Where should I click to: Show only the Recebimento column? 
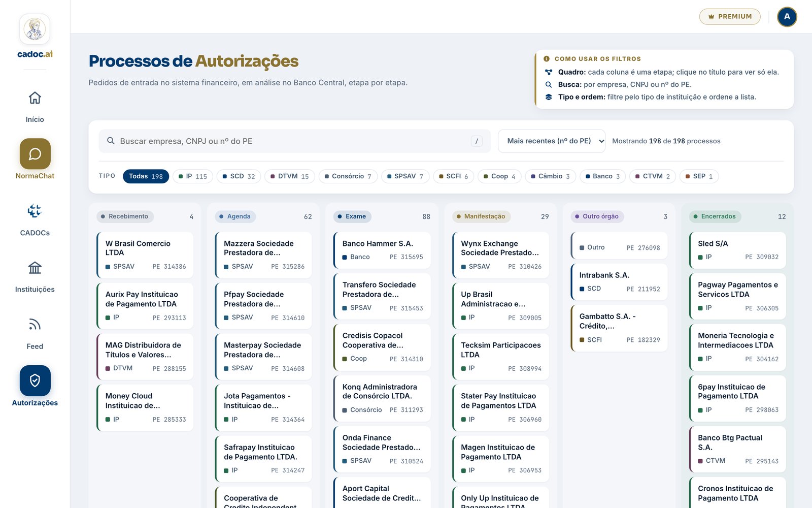coord(125,216)
